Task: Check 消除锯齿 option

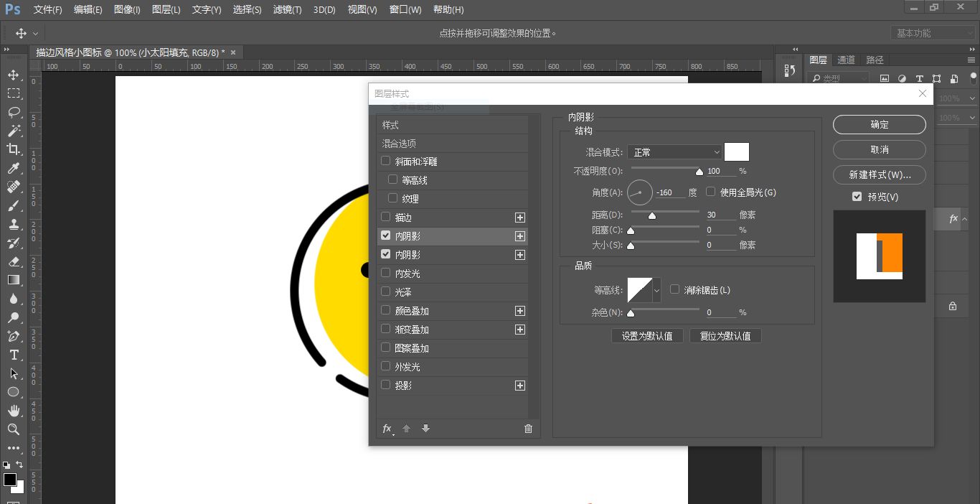Action: click(674, 289)
